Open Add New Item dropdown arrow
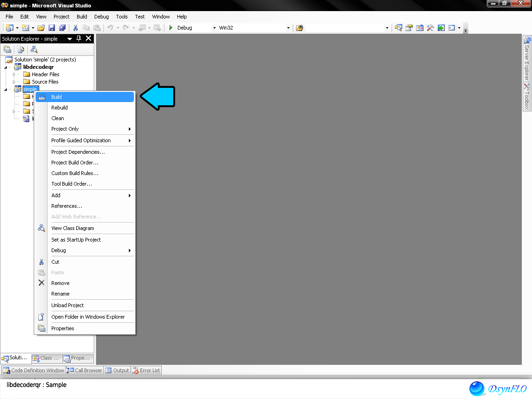Viewport: 532px width, 399px height. [33, 28]
